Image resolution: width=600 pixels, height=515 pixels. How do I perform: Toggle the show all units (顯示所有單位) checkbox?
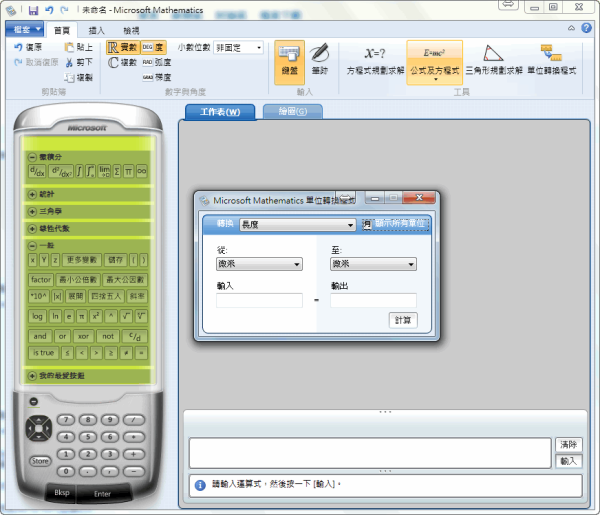point(367,225)
